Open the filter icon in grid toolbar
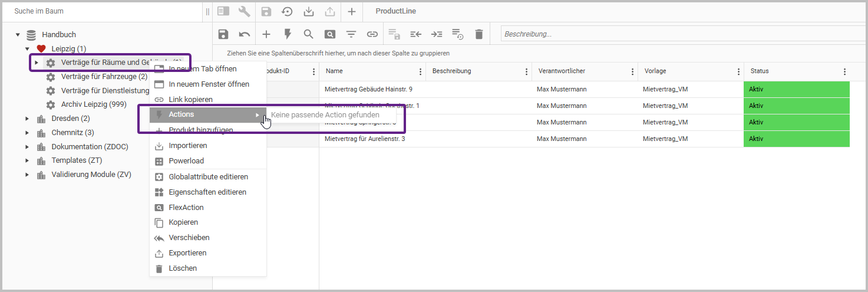 click(351, 34)
